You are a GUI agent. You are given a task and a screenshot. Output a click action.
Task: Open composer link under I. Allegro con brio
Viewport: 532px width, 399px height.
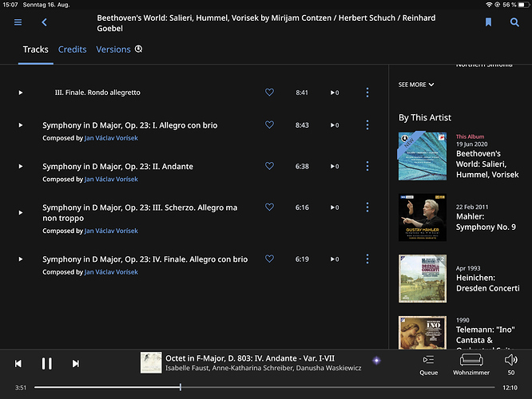[x=111, y=138]
